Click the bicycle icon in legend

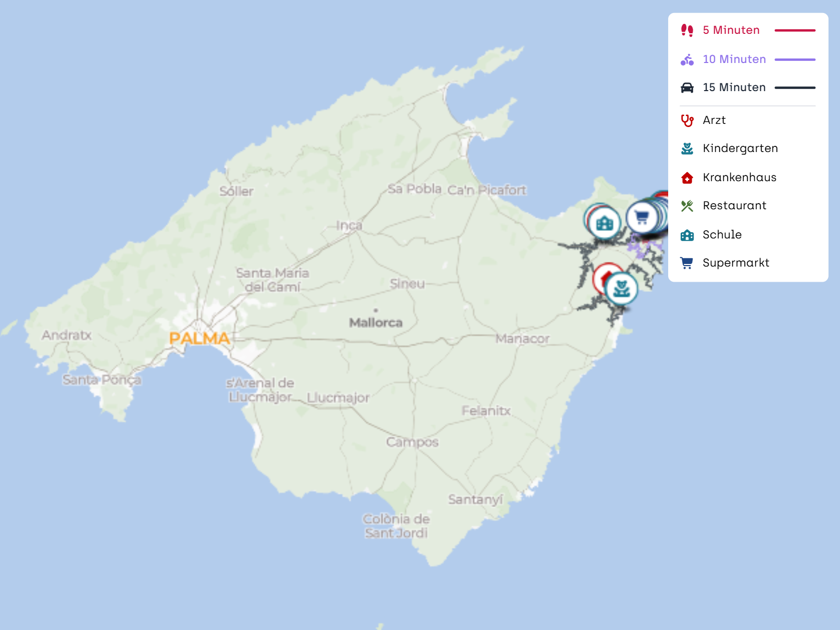click(x=687, y=59)
